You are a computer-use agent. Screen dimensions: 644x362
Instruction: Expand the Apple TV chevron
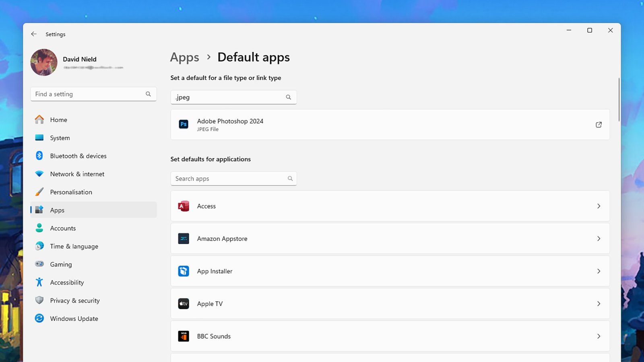click(599, 304)
